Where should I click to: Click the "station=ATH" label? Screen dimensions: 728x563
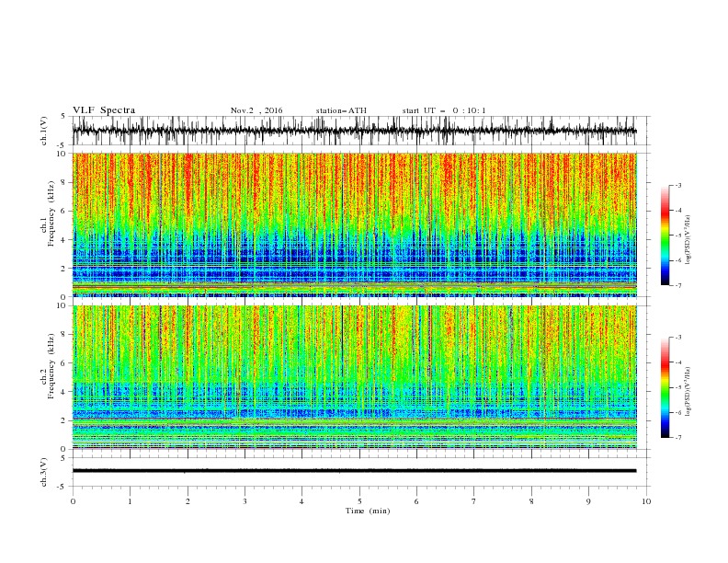(341, 110)
